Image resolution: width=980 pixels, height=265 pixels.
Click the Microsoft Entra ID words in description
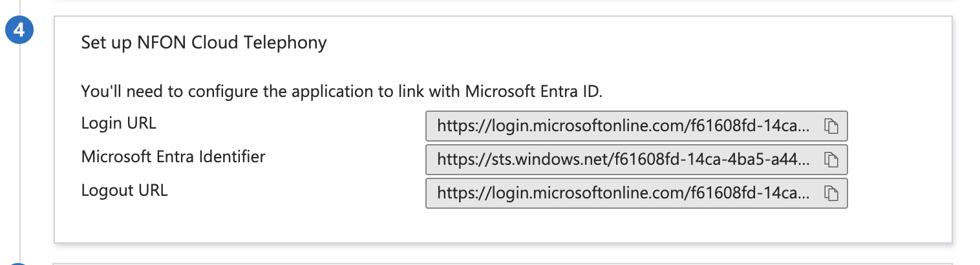(533, 92)
